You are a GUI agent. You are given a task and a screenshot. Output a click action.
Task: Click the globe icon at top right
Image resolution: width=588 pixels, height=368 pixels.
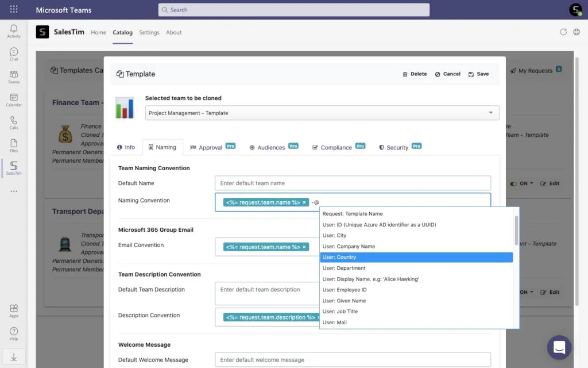pyautogui.click(x=577, y=32)
